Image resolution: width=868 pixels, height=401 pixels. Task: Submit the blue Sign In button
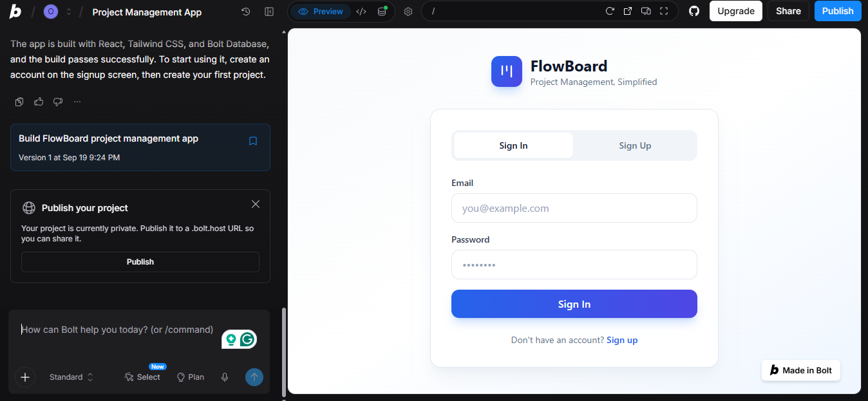click(574, 304)
